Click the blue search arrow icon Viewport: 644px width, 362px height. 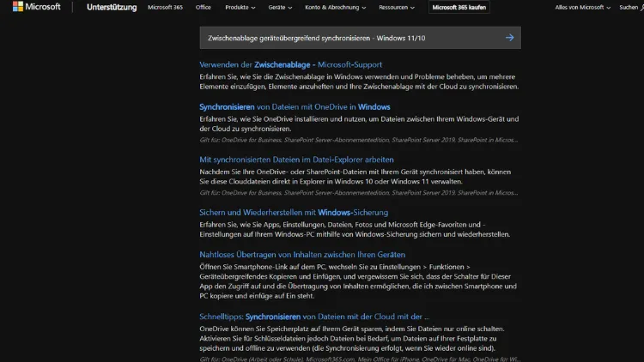tap(510, 38)
